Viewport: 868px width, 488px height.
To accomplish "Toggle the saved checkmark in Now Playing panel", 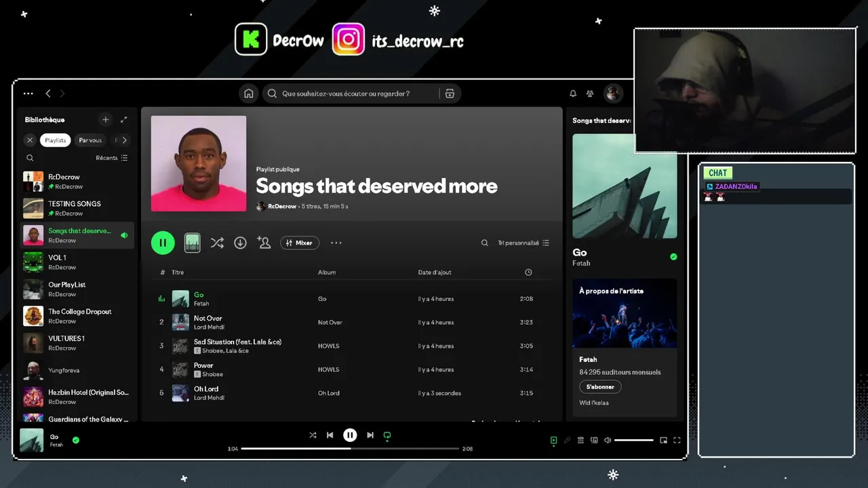I will pos(673,257).
